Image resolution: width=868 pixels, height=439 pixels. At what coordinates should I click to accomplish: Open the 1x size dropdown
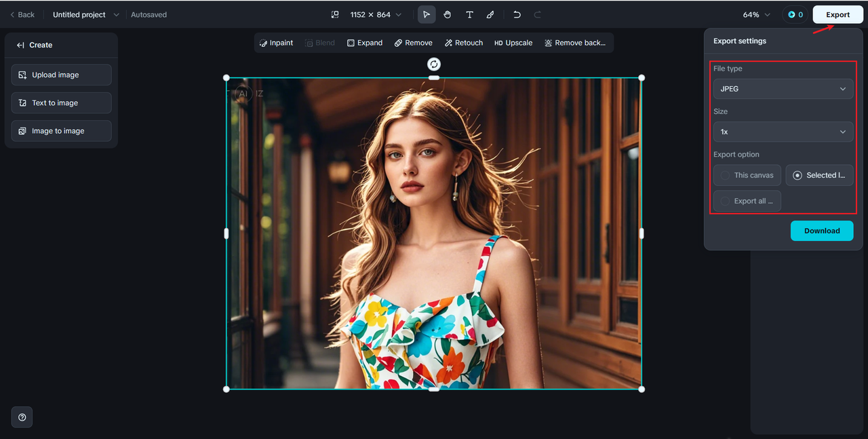pyautogui.click(x=783, y=132)
